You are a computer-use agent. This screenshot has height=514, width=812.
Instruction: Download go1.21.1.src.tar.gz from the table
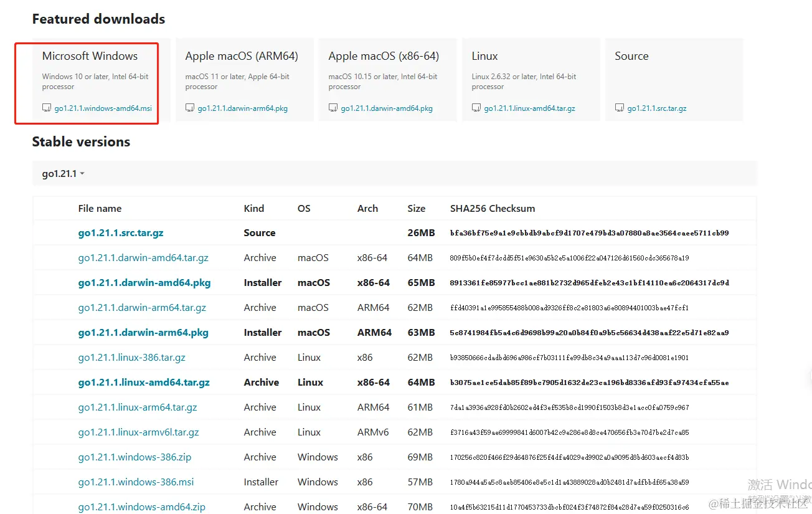click(121, 233)
